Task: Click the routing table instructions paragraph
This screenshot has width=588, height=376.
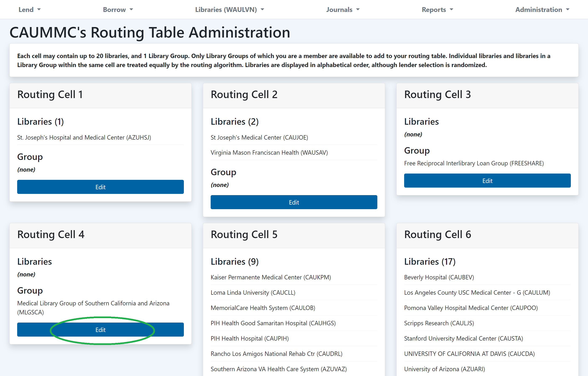Action: (284, 60)
